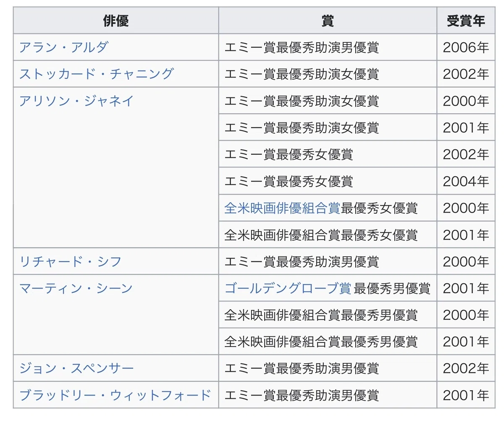This screenshot has height=425, width=504.
Task: Click ジョン・スペンサー's エミー賞最優秀助演男優賞 cell
Action: click(328, 368)
